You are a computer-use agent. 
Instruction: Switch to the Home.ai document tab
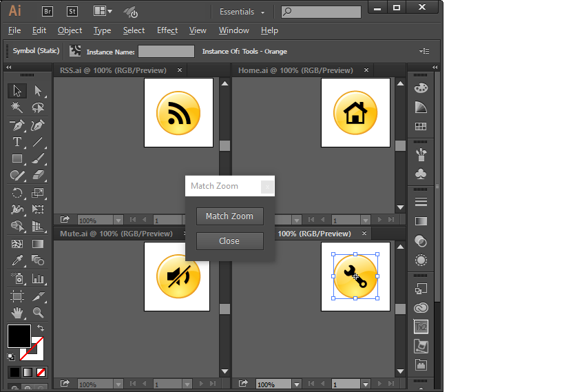click(x=295, y=70)
